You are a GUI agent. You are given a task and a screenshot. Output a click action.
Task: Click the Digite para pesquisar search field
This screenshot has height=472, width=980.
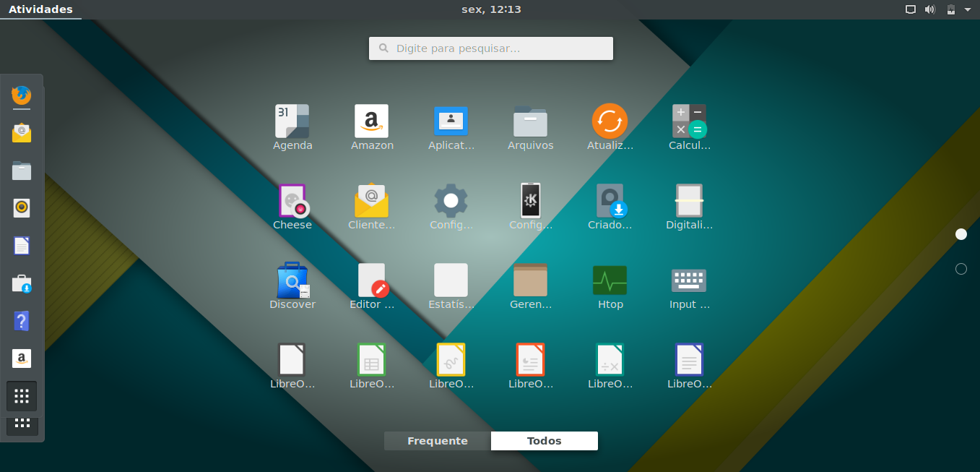(x=491, y=48)
